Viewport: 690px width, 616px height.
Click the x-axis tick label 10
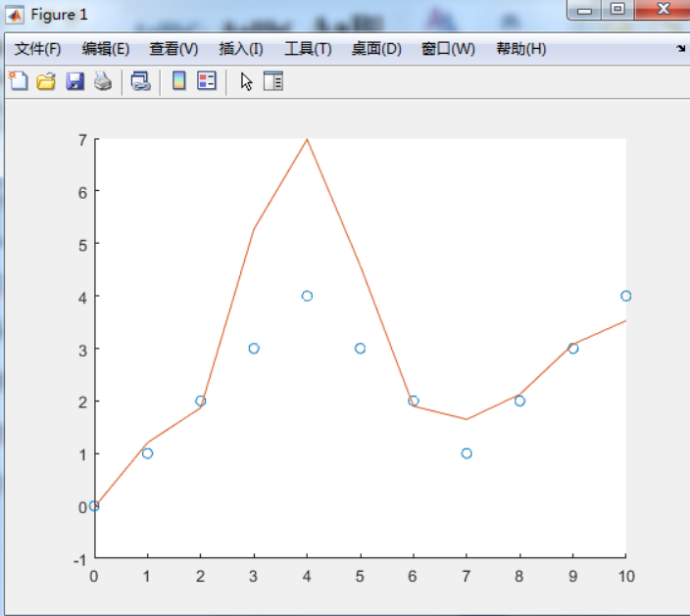(x=626, y=577)
